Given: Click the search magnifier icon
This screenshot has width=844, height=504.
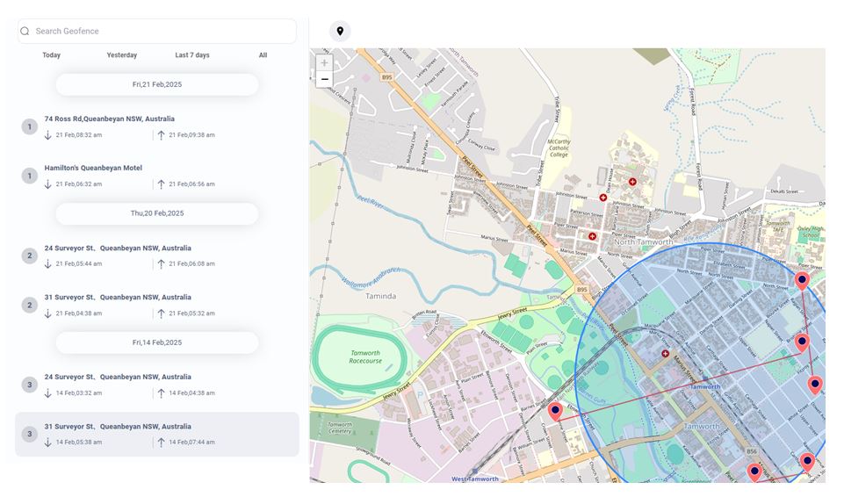Looking at the screenshot, I should [x=25, y=31].
